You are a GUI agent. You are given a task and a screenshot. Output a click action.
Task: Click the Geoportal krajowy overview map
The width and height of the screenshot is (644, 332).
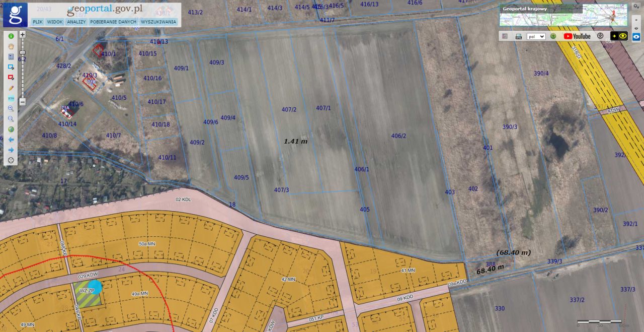(x=563, y=15)
